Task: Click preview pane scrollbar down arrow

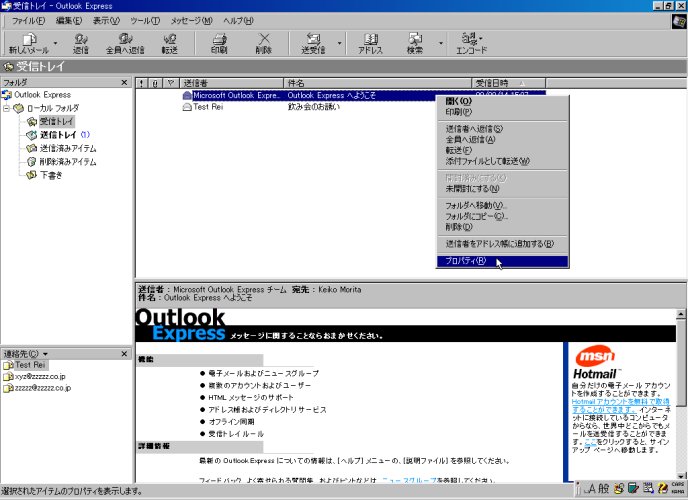Action: [x=681, y=476]
